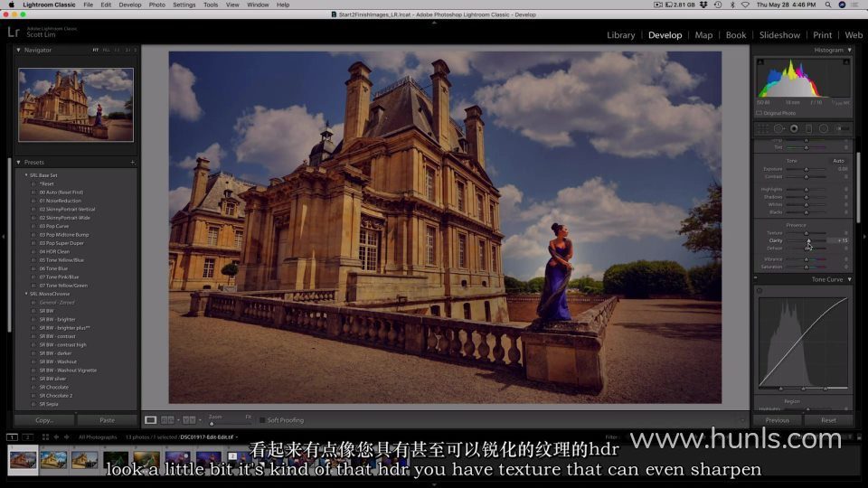Open the Develop menu in menu bar

pos(130,5)
